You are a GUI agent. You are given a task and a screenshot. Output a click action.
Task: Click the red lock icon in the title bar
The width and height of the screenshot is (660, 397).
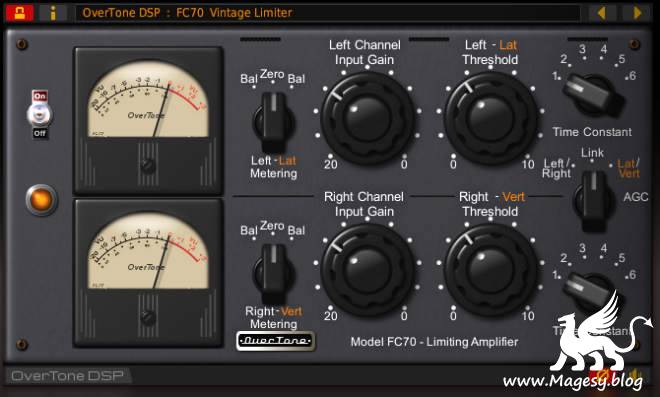(x=19, y=12)
